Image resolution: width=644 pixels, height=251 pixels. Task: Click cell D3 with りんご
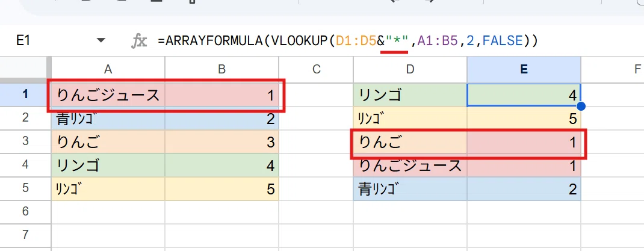[410, 141]
